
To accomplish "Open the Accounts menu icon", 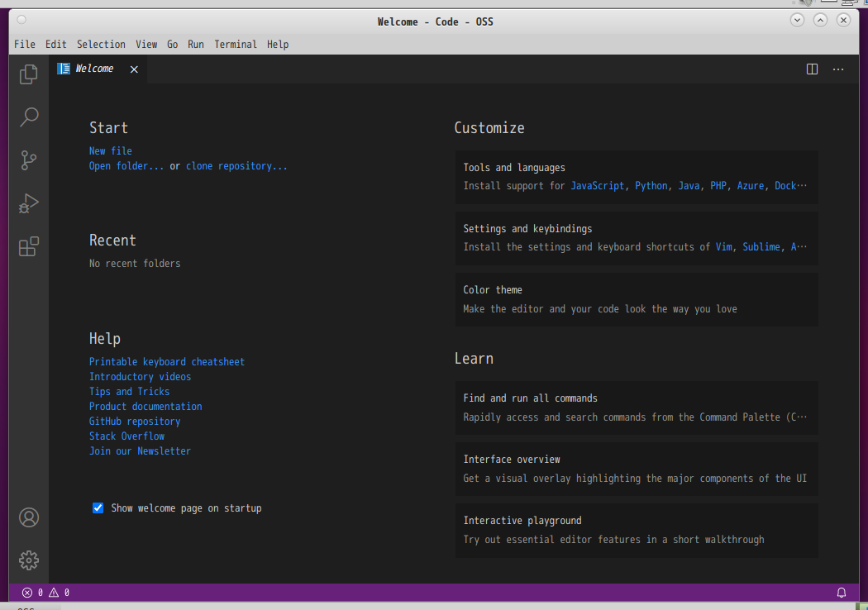I will point(29,517).
